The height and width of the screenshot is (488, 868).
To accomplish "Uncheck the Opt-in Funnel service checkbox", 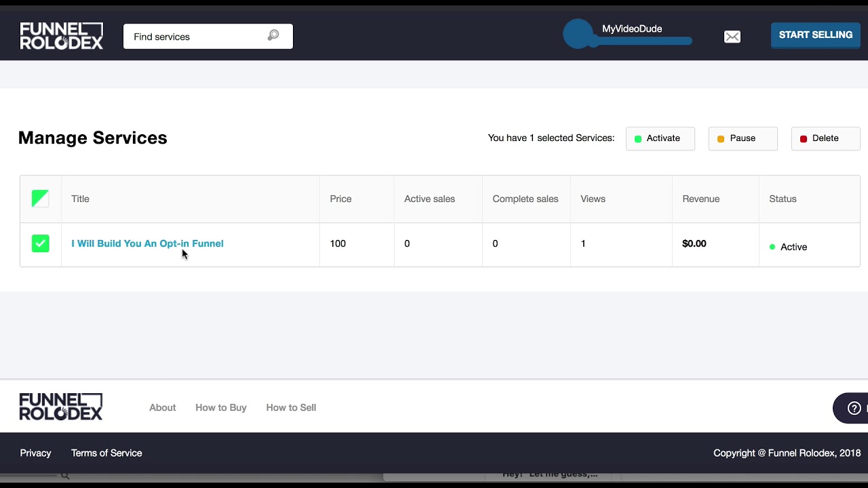I will pos(40,243).
